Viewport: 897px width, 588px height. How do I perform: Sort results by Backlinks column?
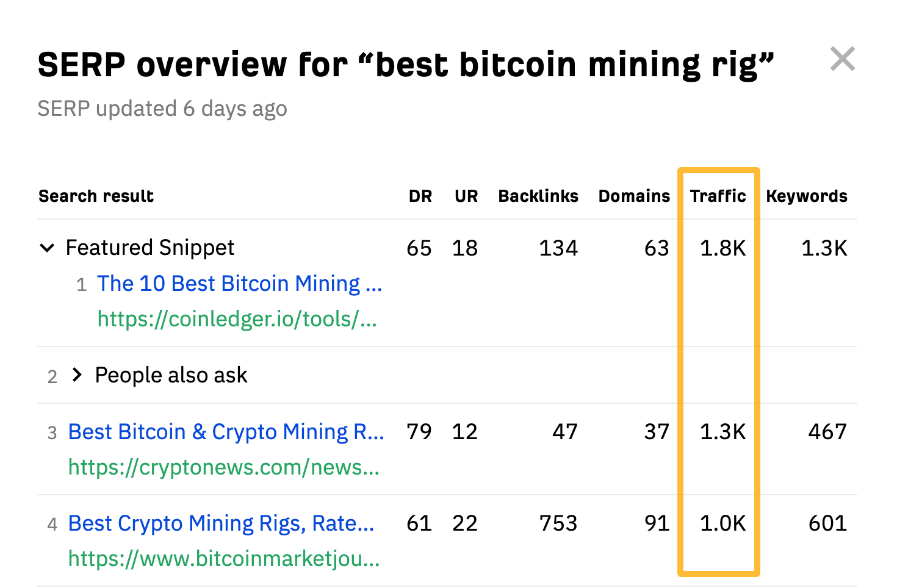click(x=538, y=196)
